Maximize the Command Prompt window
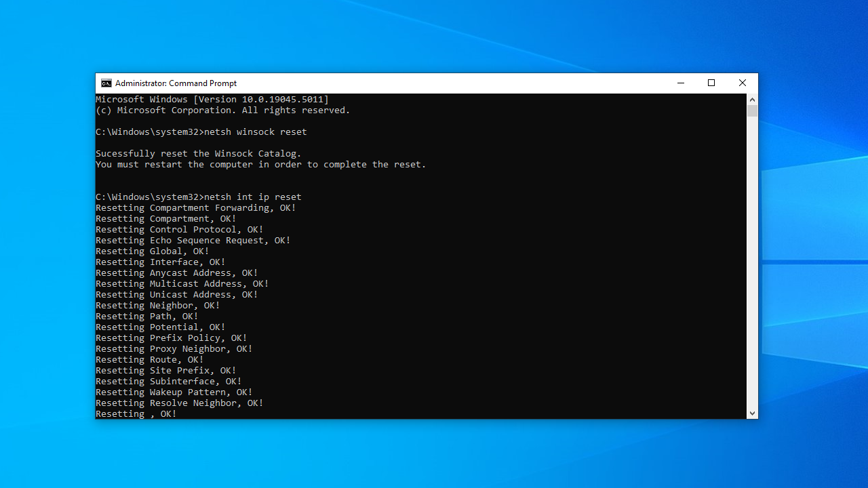 pos(711,83)
